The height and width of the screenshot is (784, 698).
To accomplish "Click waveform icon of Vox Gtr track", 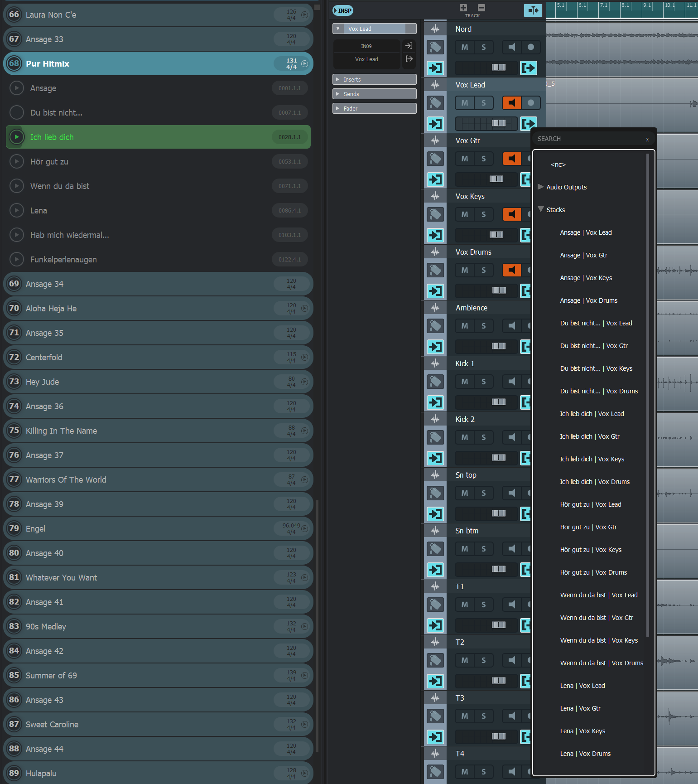I will click(435, 140).
